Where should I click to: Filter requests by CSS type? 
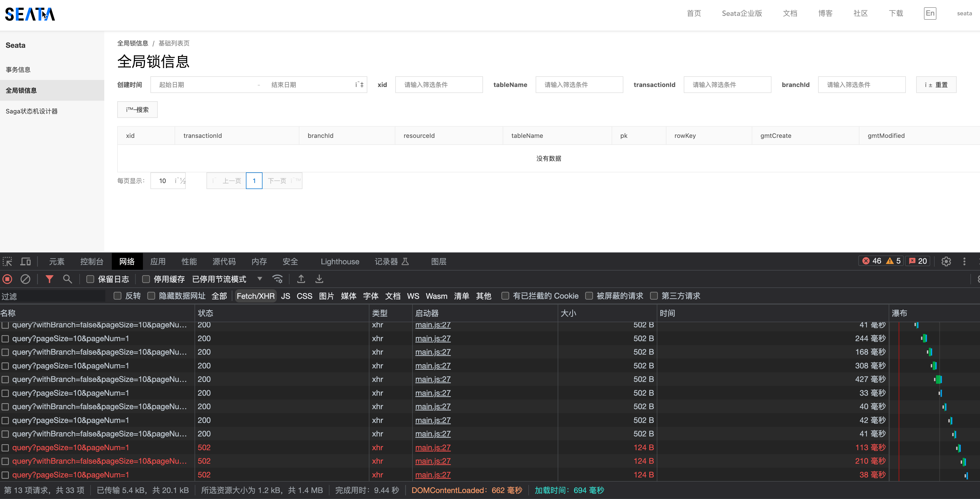point(304,296)
